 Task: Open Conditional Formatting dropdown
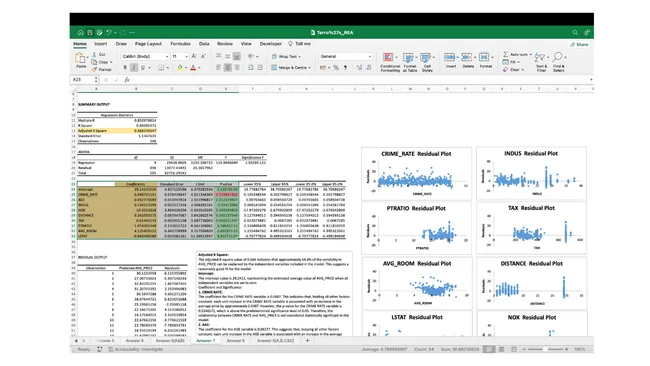click(390, 63)
